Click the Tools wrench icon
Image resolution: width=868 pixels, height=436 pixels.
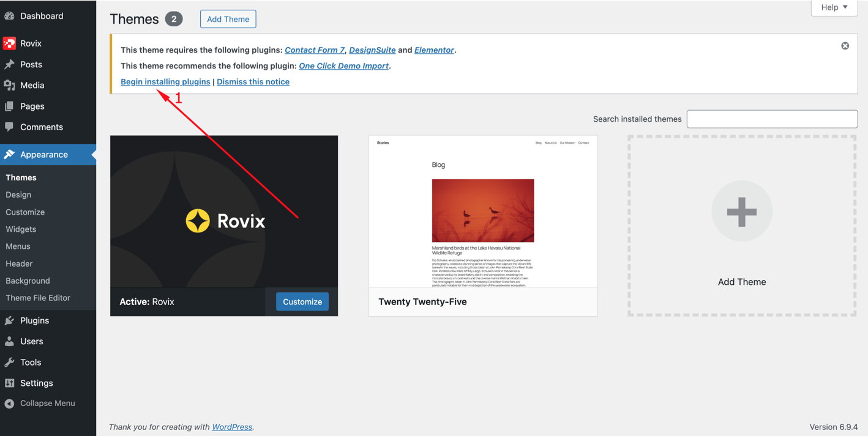pos(9,362)
